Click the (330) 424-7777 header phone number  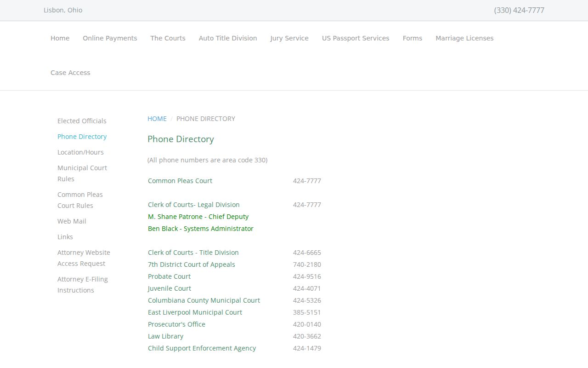click(519, 10)
